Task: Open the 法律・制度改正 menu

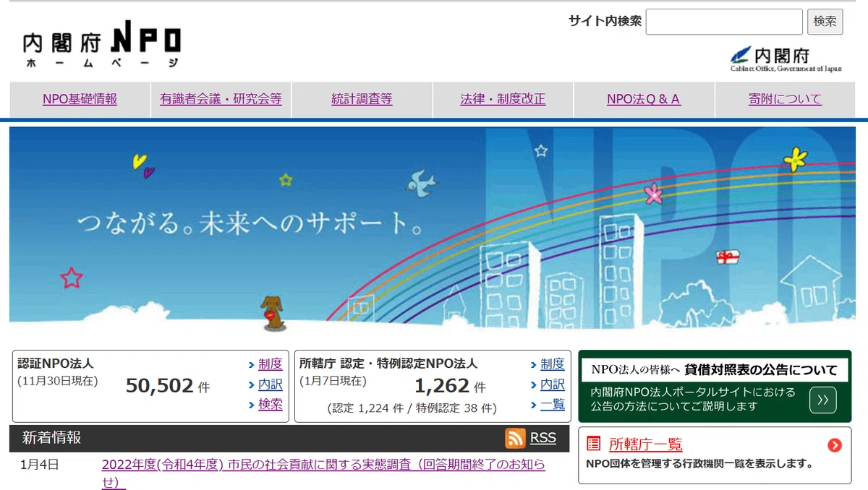Action: pos(503,100)
